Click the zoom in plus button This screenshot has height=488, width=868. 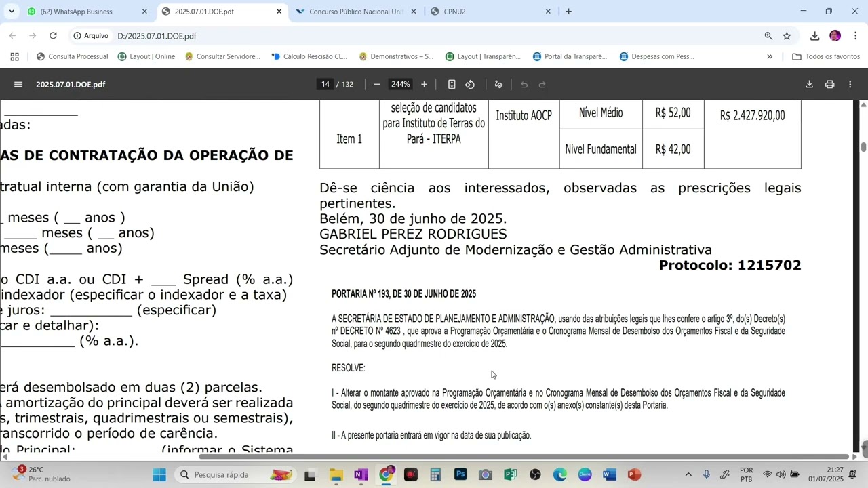[424, 85]
